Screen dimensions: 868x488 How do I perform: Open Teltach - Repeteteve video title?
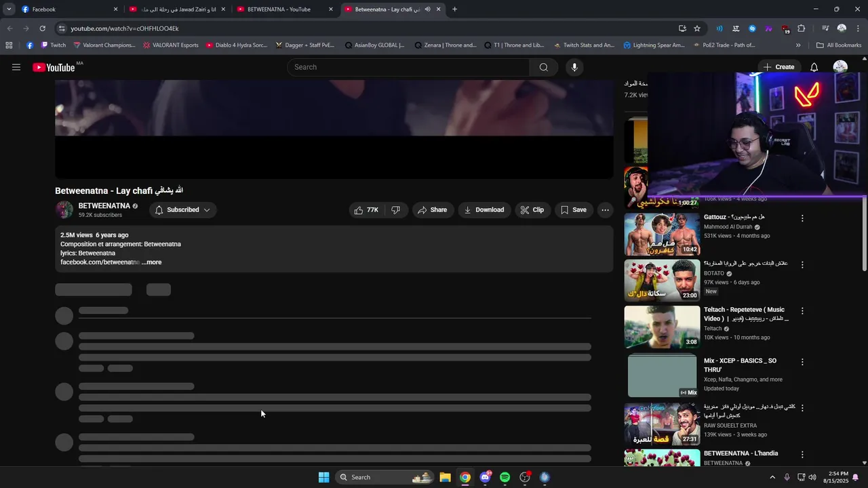coord(745,314)
